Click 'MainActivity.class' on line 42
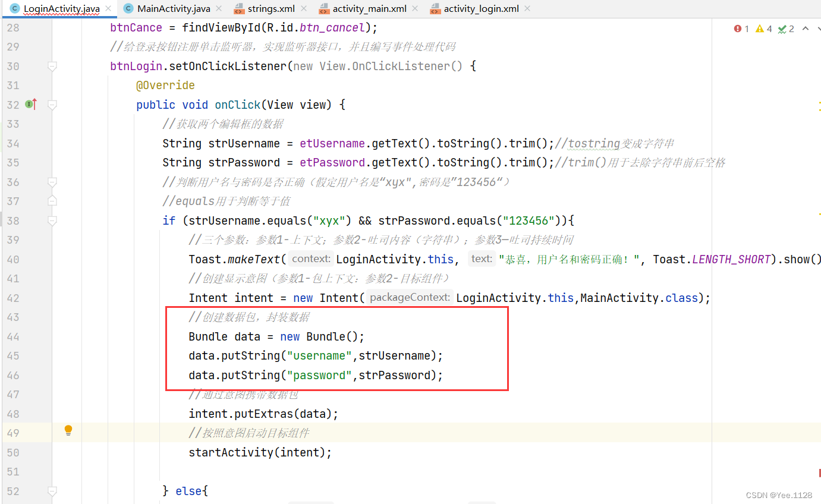Screen dimensions: 821x504 tap(640, 298)
